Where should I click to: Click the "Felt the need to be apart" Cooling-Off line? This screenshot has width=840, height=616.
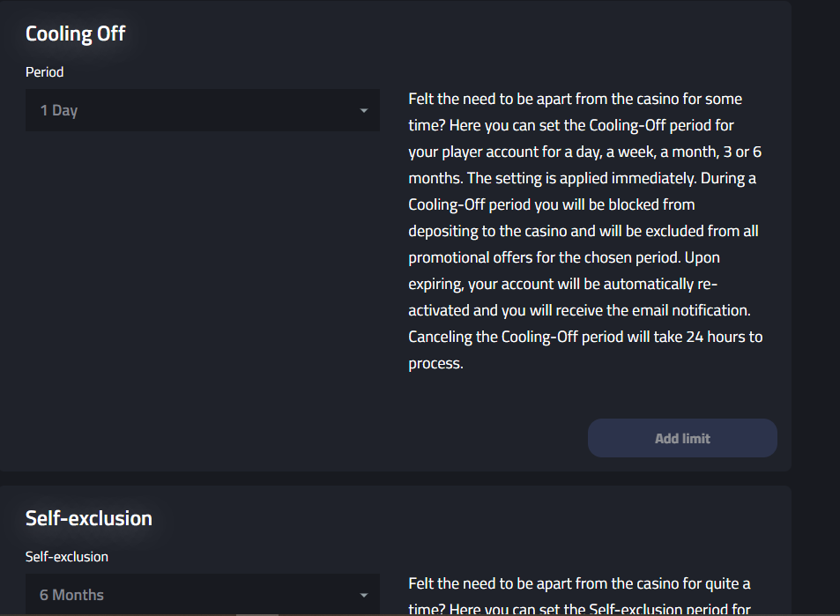coord(575,99)
